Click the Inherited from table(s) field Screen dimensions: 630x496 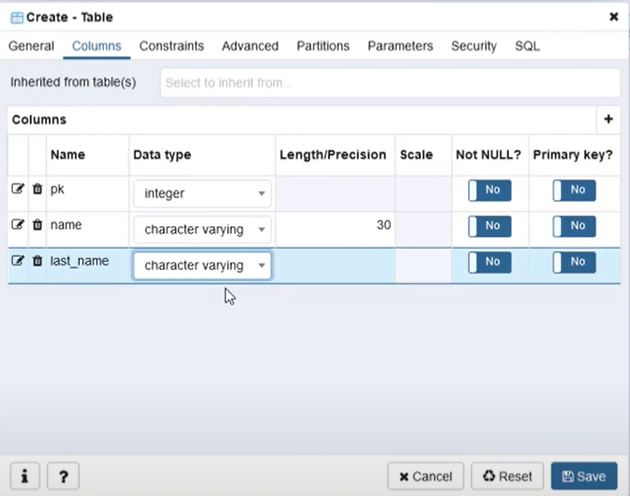click(x=390, y=83)
